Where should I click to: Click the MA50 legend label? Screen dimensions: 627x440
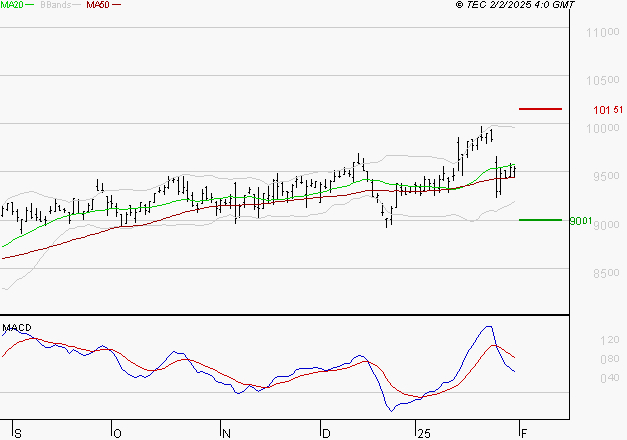[98, 5]
